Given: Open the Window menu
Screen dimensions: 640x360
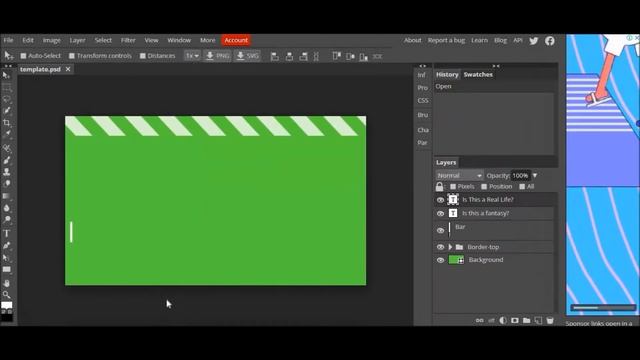Looking at the screenshot, I should pyautogui.click(x=179, y=40).
